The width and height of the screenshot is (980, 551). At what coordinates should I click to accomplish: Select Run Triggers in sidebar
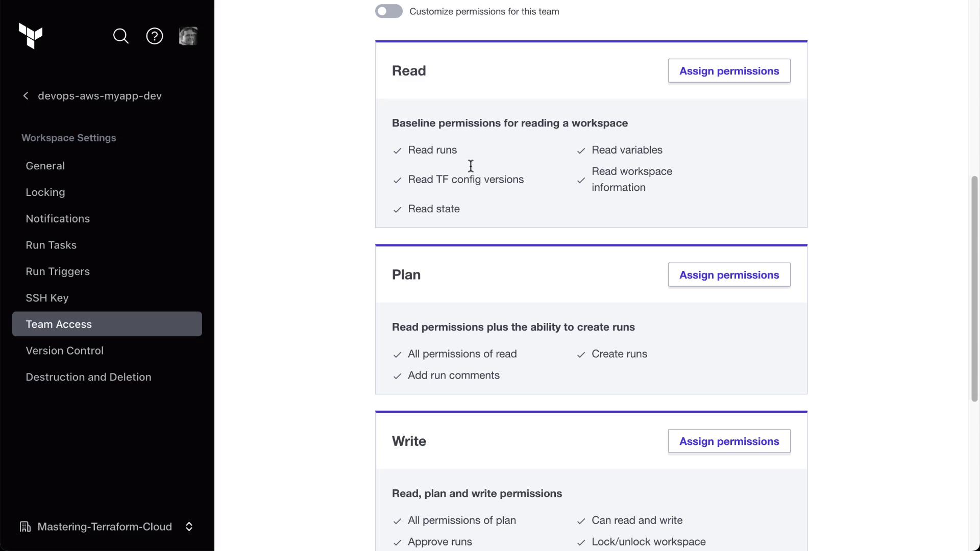(x=58, y=271)
